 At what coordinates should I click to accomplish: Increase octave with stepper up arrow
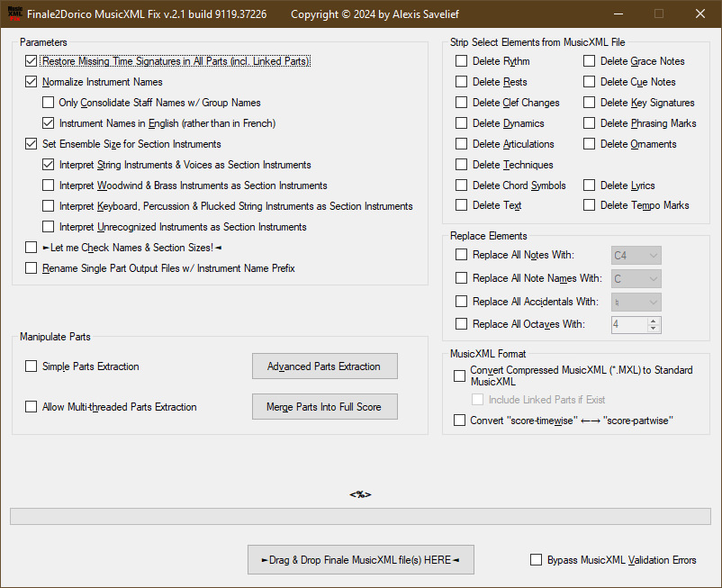tap(654, 321)
